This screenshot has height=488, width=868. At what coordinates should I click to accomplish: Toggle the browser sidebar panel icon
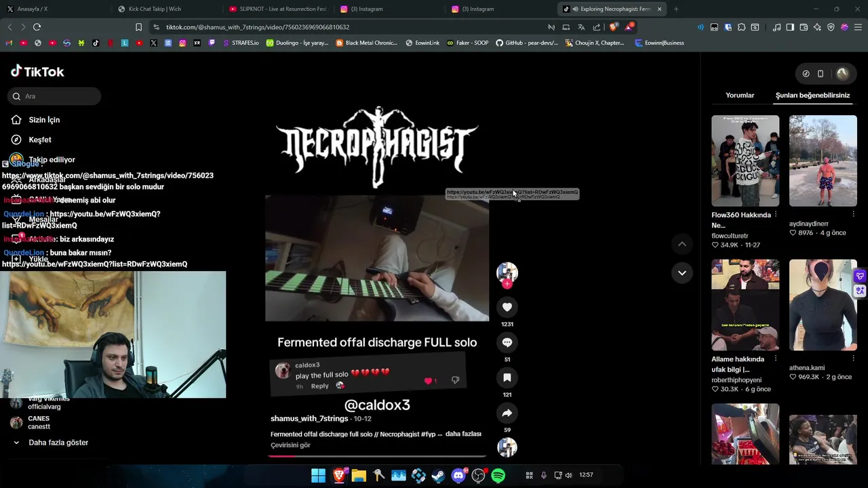point(790,27)
